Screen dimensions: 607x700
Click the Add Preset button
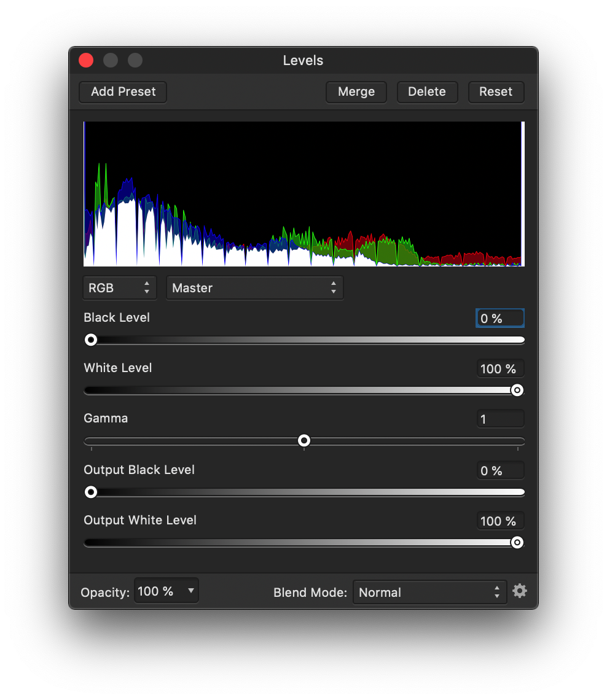123,92
